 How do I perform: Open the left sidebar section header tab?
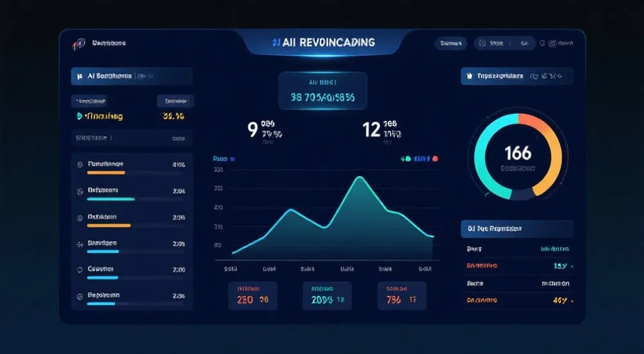pyautogui.click(x=131, y=76)
